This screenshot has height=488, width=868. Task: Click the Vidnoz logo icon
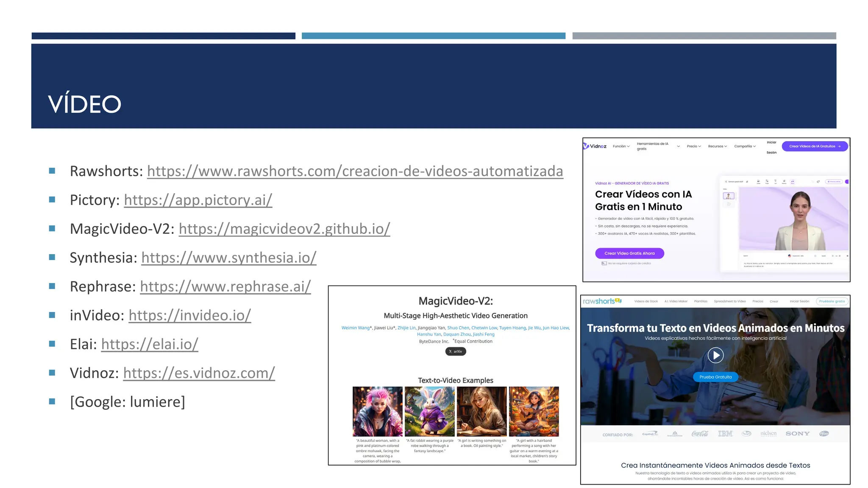tap(586, 146)
